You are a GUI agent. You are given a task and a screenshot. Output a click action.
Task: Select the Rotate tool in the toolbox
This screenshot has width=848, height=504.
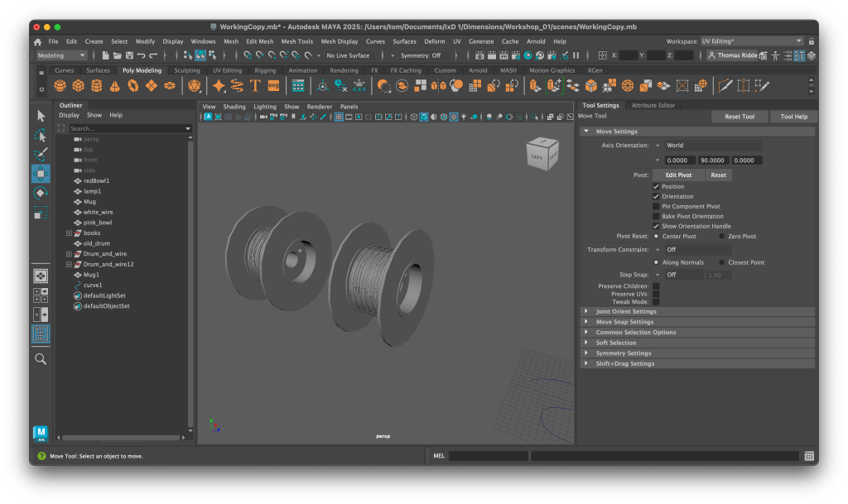point(41,193)
